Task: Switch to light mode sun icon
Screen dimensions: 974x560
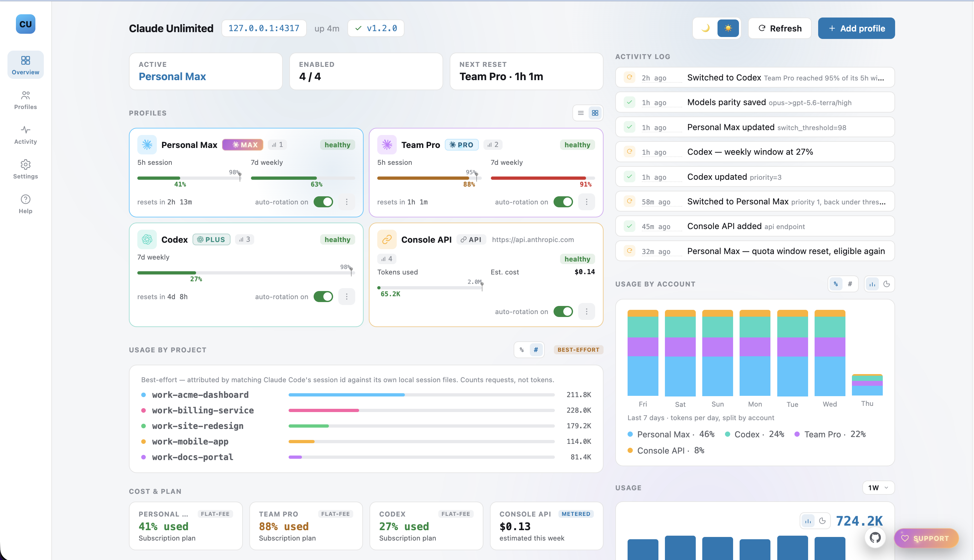Action: [x=728, y=28]
